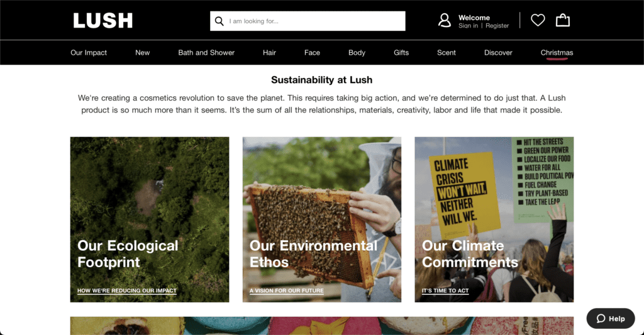Screen dimensions: 644x335
Task: Open the Our Ecological Footprint card
Action: click(150, 219)
